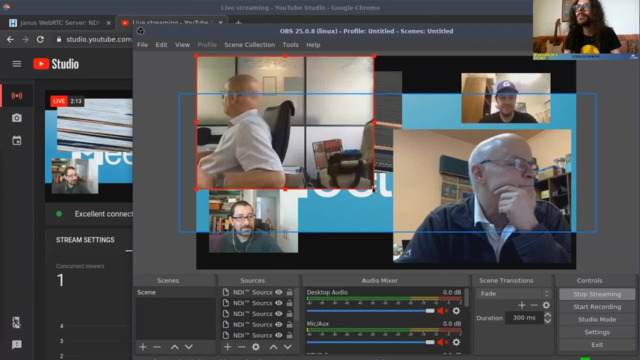Open the YouTube Studio hamburger menu
Viewport: 640px width, 360px height.
(17, 64)
